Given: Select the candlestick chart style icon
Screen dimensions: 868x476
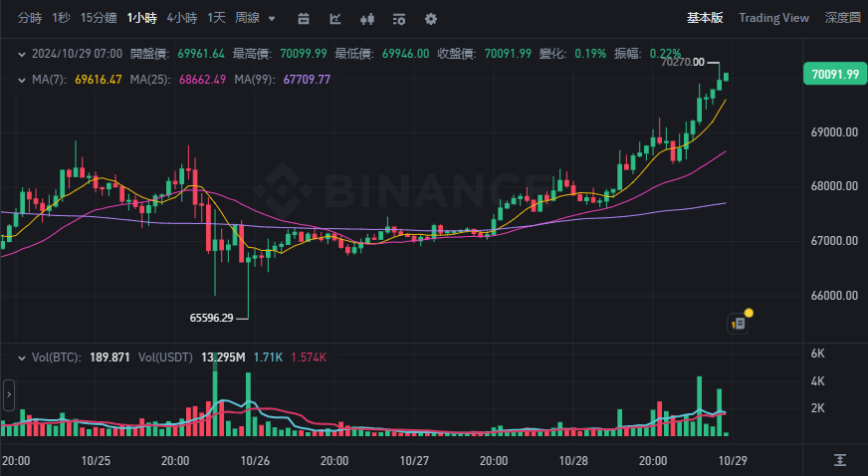Looking at the screenshot, I should pos(367,18).
